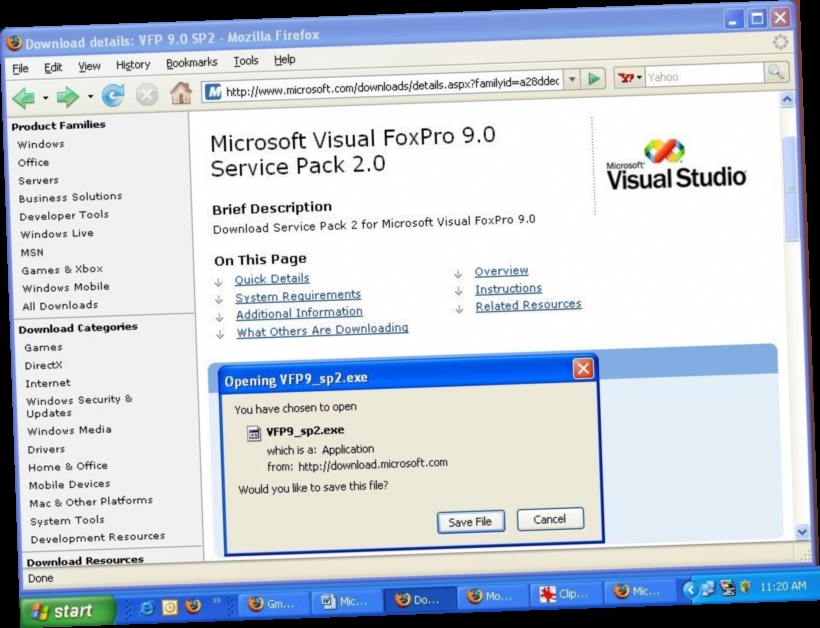Follow the Instructions link
The height and width of the screenshot is (628, 820).
pos(508,289)
